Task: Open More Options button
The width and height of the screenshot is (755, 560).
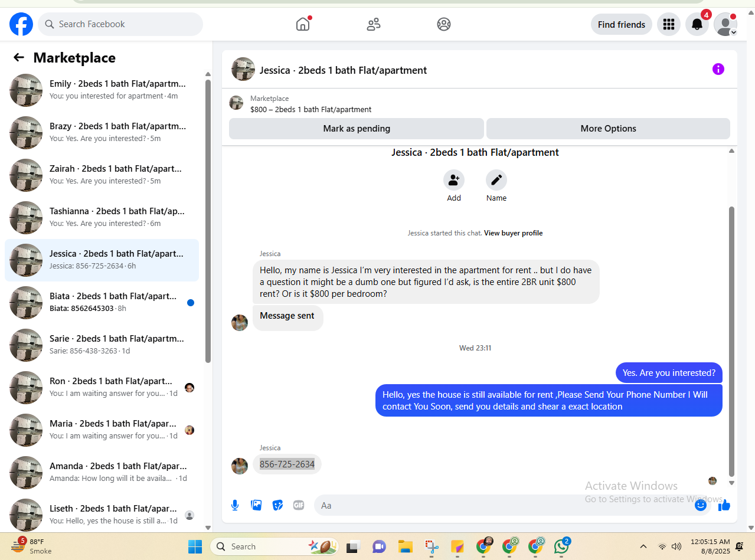Action: (608, 129)
